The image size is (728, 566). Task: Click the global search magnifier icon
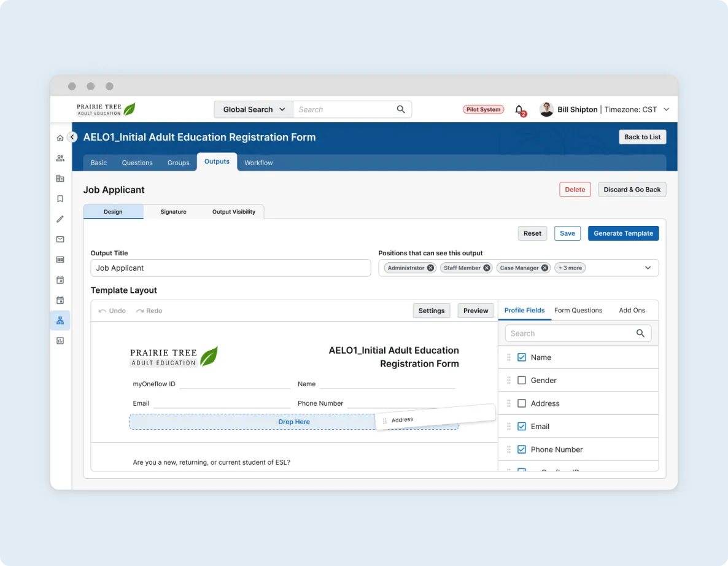tap(401, 109)
